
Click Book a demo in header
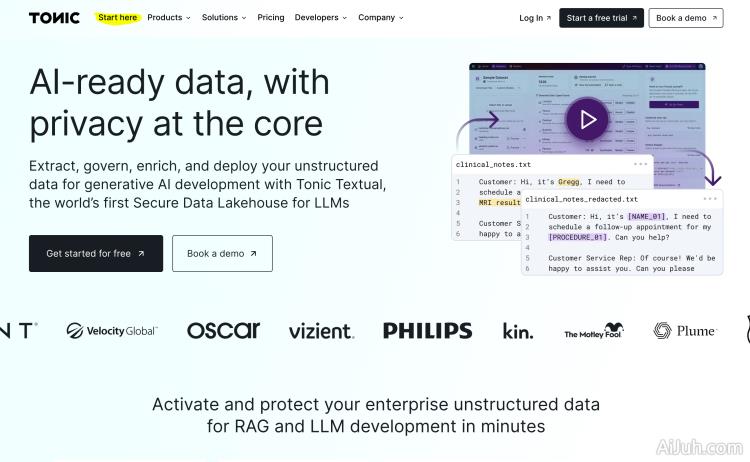(685, 18)
